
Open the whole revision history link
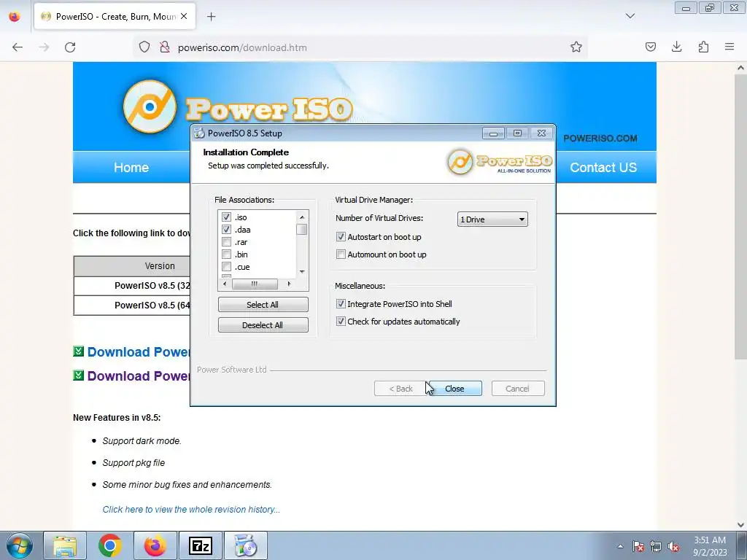click(x=191, y=510)
